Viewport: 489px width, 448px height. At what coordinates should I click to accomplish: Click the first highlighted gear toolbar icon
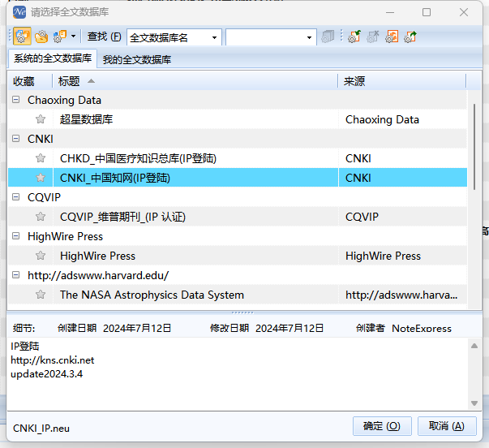22,37
